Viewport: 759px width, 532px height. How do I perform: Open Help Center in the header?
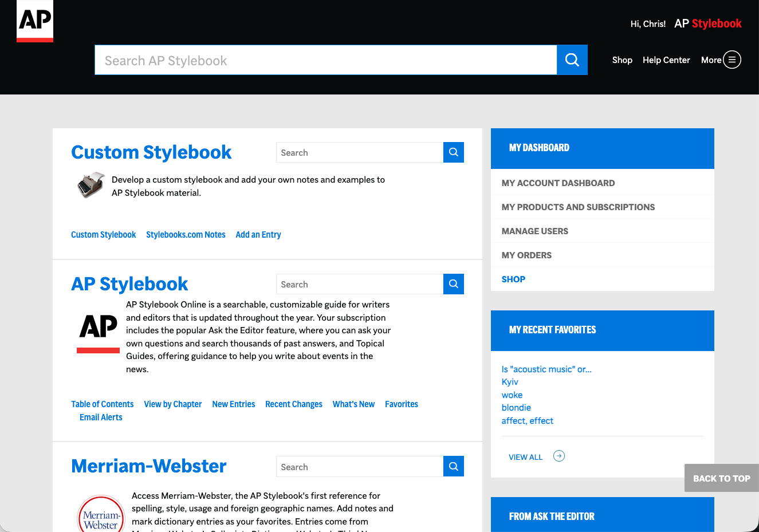(x=666, y=60)
